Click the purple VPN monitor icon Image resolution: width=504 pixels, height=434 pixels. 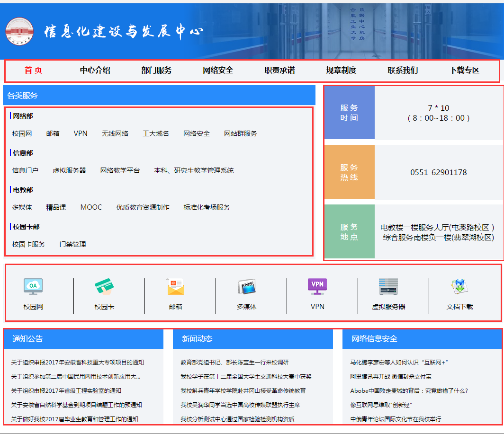[317, 286]
